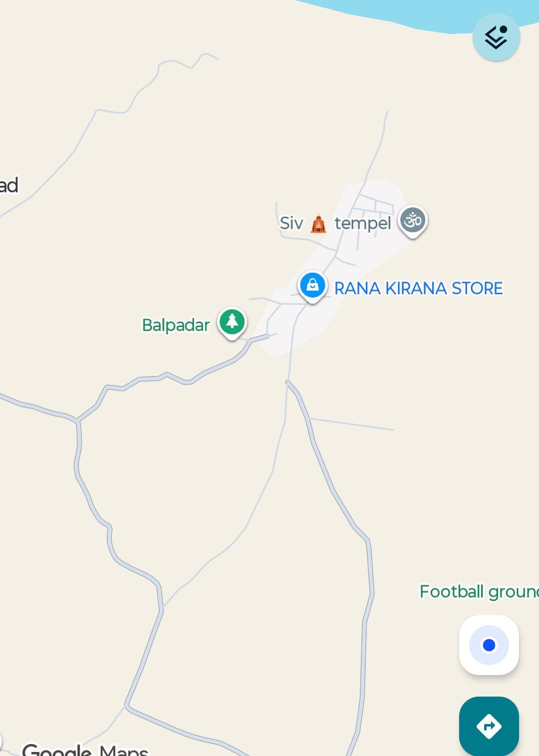The height and width of the screenshot is (756, 539).
Task: Open the map layers button
Action: (x=496, y=37)
